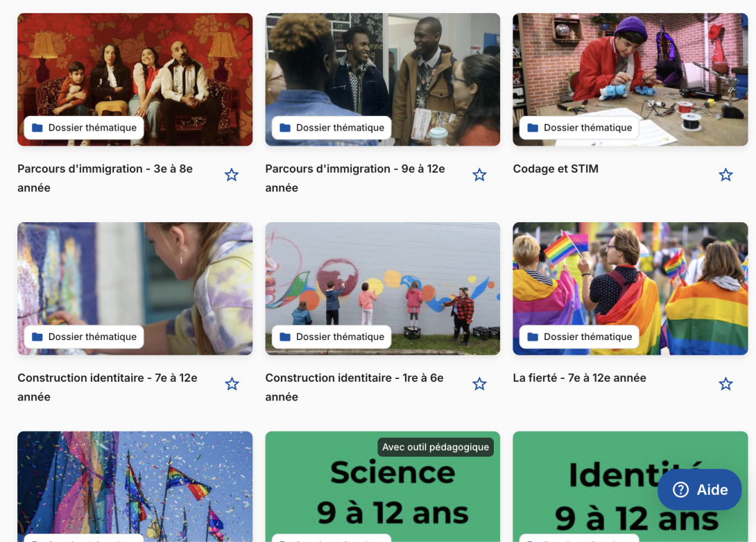Click folder icon on La fierté card badge

(533, 337)
